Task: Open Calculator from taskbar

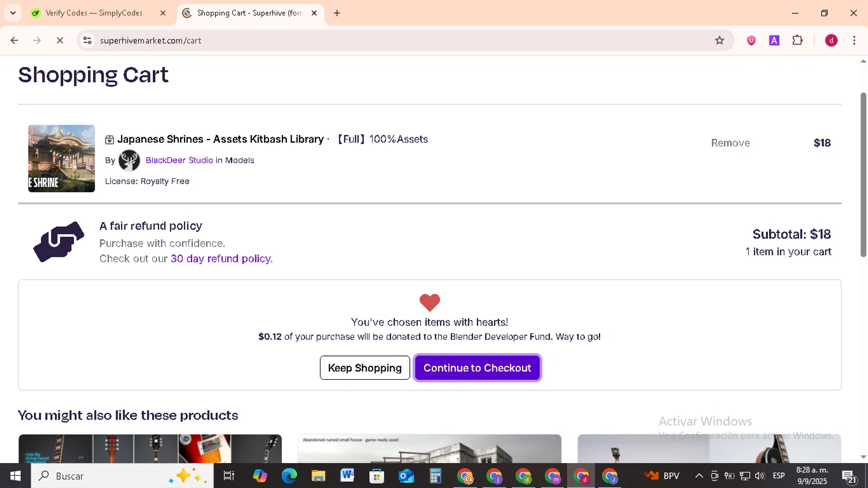Action: click(435, 476)
